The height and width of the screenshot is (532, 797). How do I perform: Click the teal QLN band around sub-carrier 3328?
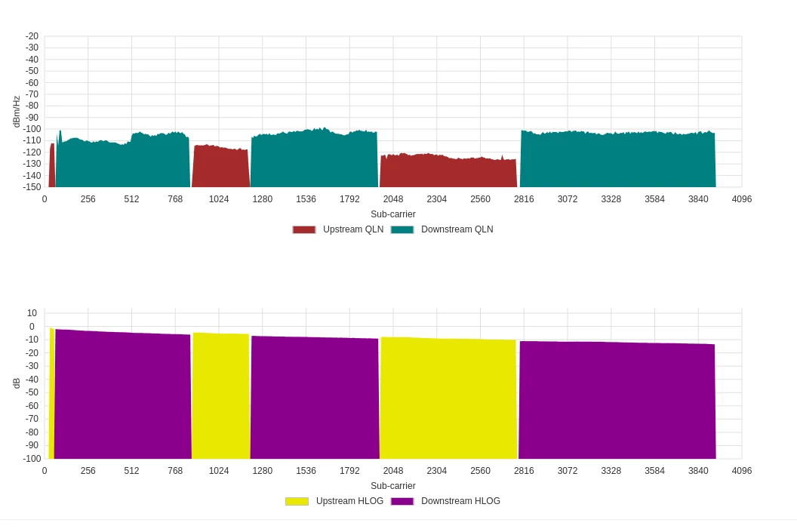[x=617, y=159]
